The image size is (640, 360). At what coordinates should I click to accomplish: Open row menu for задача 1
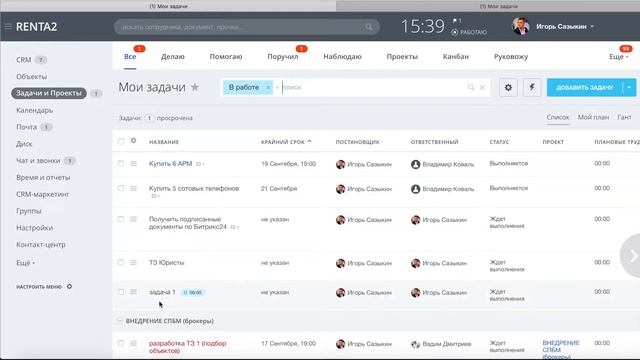pyautogui.click(x=133, y=292)
